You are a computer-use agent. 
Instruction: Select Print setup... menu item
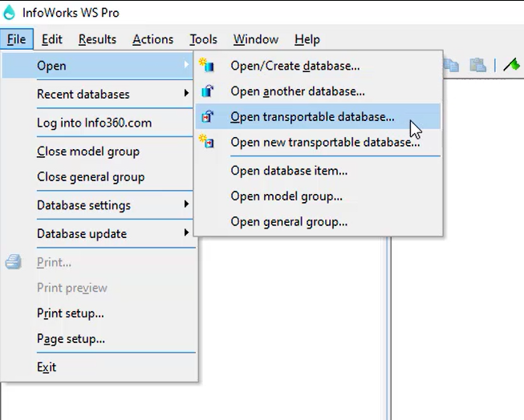click(99, 313)
